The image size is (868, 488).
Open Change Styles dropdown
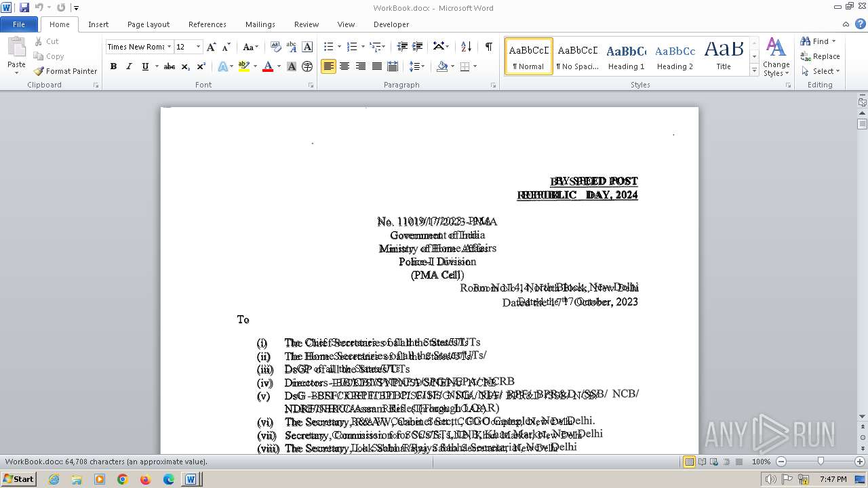pyautogui.click(x=776, y=58)
